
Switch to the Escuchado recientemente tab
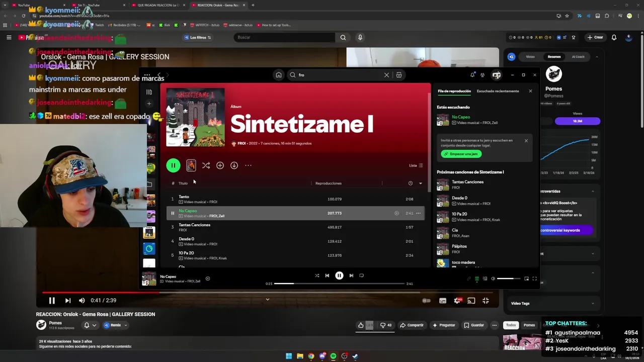coord(498,91)
